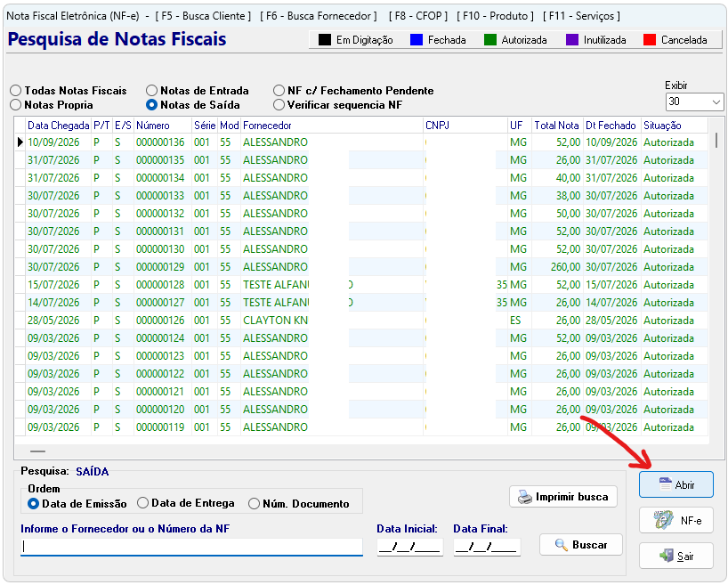The width and height of the screenshot is (728, 585).
Task: Click the CNPJ column header
Action: coord(465,126)
